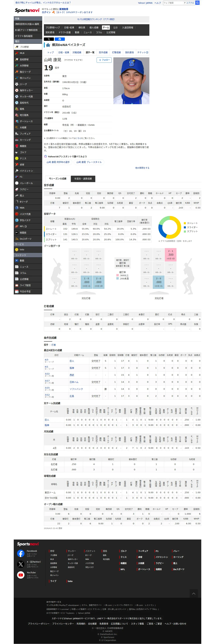Image resolution: width=215 pixels, height=644 pixels.
Task: Select the F1 sidebar icon item
Action: (x=17, y=177)
